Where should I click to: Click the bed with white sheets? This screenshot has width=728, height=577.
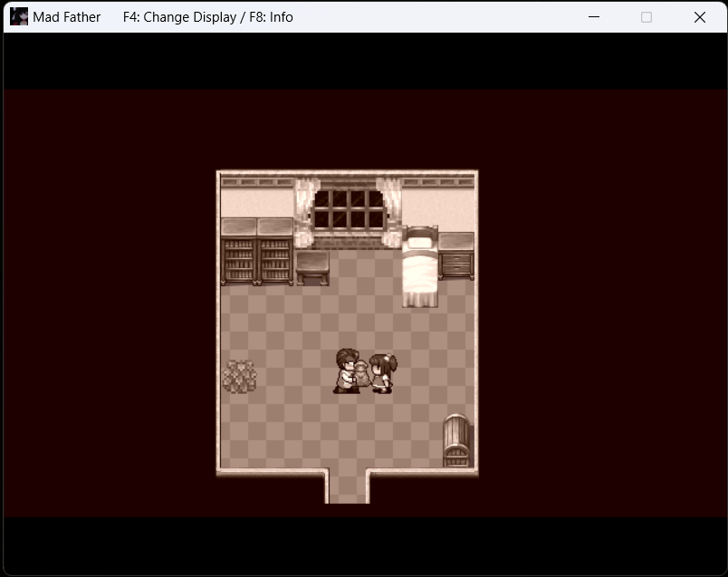pyautogui.click(x=420, y=266)
